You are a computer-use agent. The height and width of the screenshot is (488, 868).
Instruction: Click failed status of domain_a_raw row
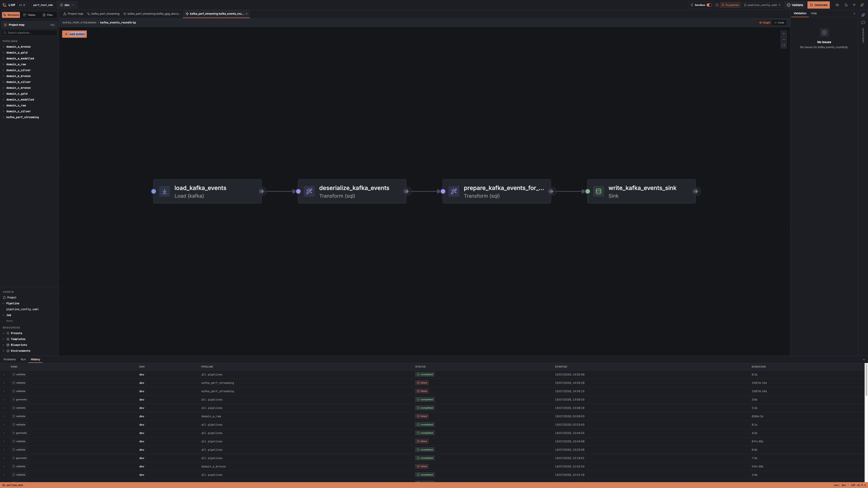422,416
